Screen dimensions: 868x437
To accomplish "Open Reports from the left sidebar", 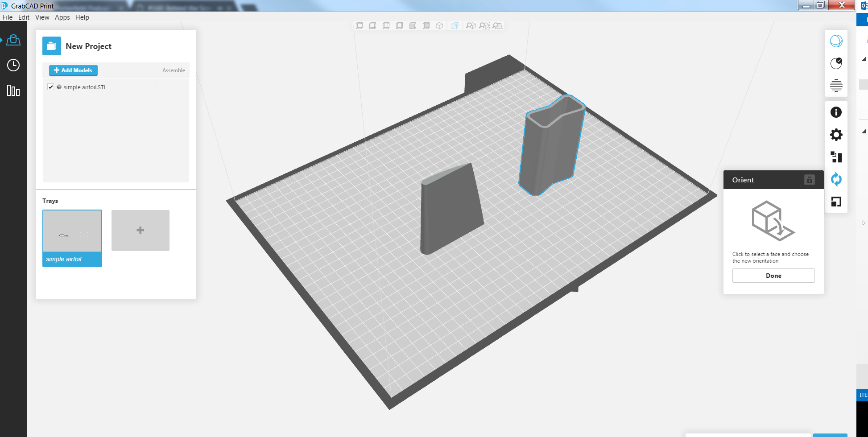I will (13, 91).
